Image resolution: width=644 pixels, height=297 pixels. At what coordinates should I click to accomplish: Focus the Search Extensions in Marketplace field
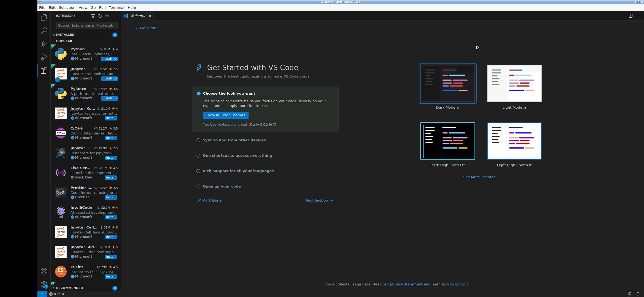87,26
